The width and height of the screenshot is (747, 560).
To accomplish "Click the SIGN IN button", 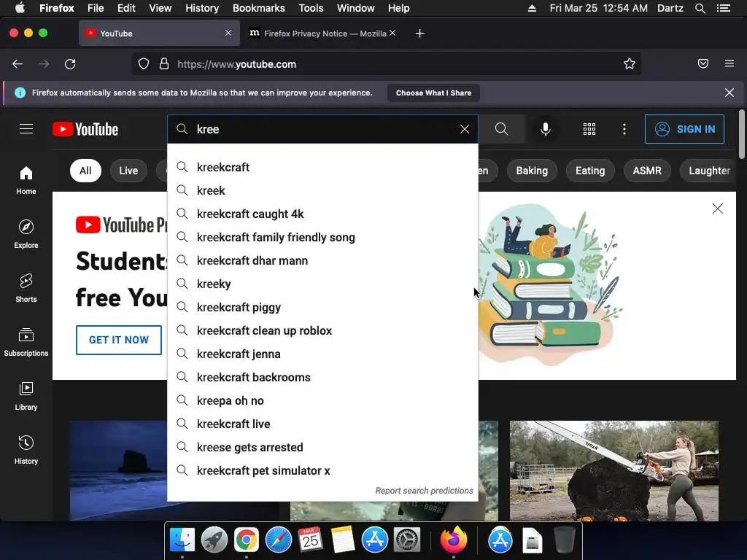I will [x=684, y=129].
